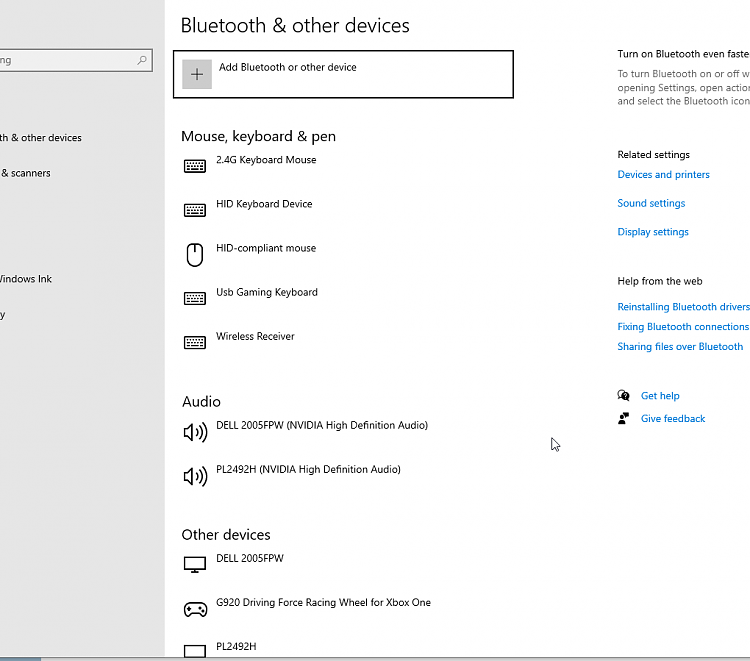Click the PL2492H monitor icon under Other devices

(x=195, y=651)
